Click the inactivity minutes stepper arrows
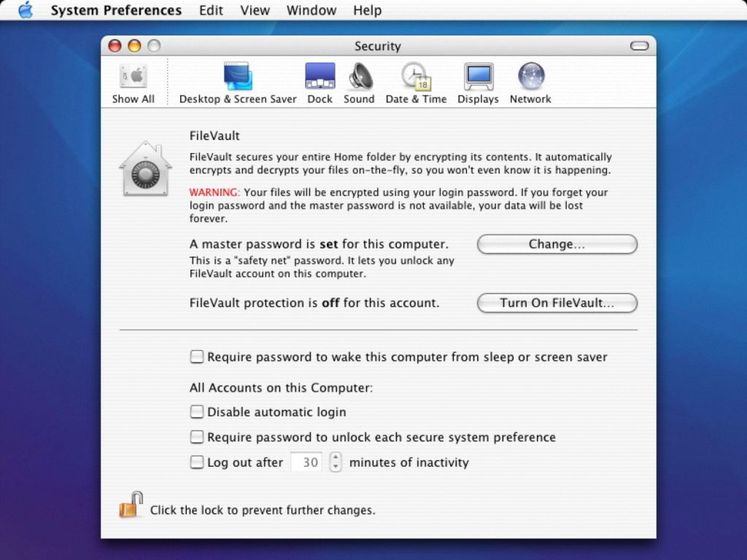The width and height of the screenshot is (747, 560). pos(336,462)
